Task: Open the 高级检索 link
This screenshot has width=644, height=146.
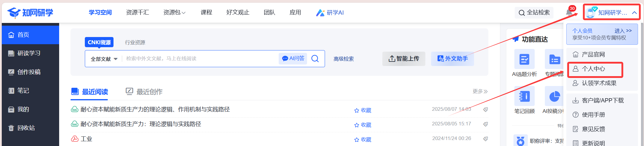Action: coord(344,59)
